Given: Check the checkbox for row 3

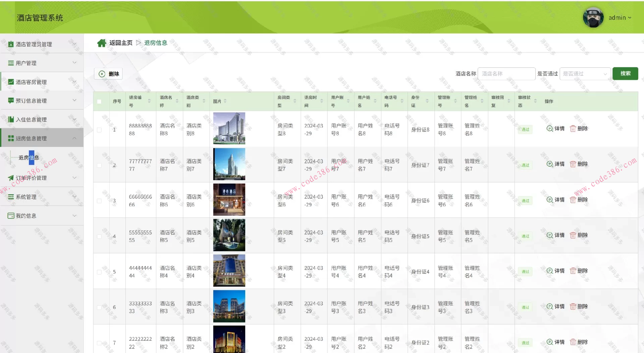Looking at the screenshot, I should (x=99, y=201).
